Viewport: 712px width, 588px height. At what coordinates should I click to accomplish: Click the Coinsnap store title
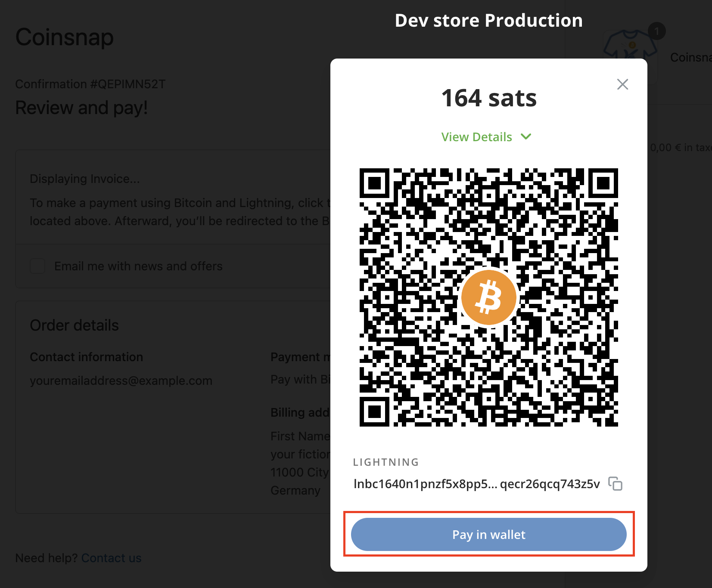point(65,37)
